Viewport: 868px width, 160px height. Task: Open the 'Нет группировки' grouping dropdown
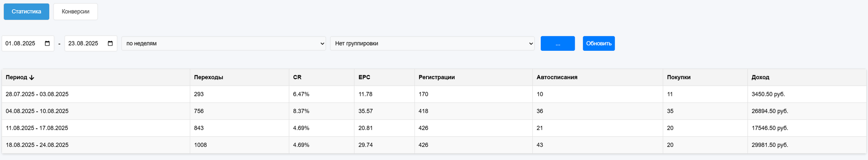point(432,44)
